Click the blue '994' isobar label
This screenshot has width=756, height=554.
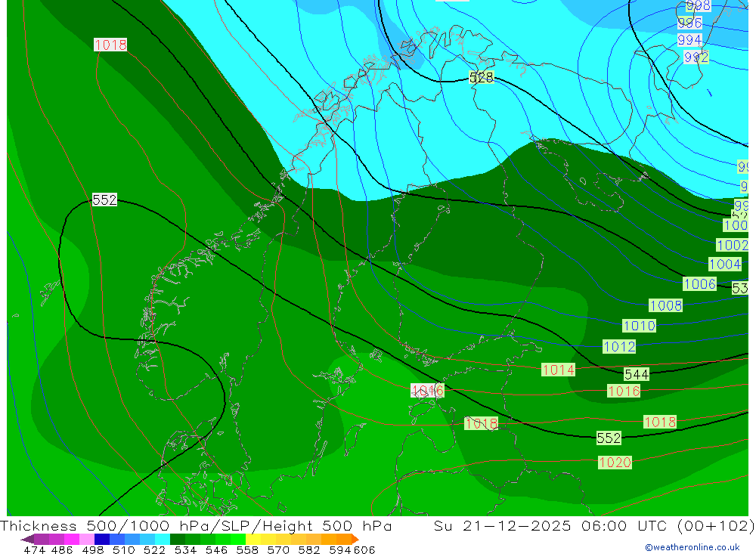[689, 40]
